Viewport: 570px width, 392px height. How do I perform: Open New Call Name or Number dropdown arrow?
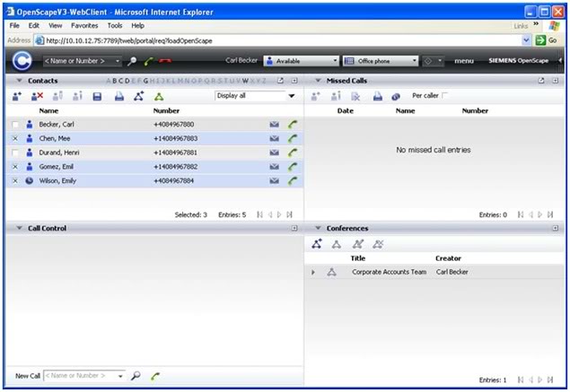pyautogui.click(x=120, y=376)
